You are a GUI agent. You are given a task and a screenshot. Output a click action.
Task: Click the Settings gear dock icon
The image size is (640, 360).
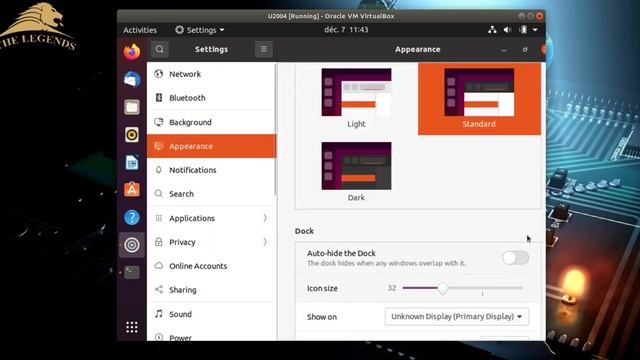click(131, 245)
